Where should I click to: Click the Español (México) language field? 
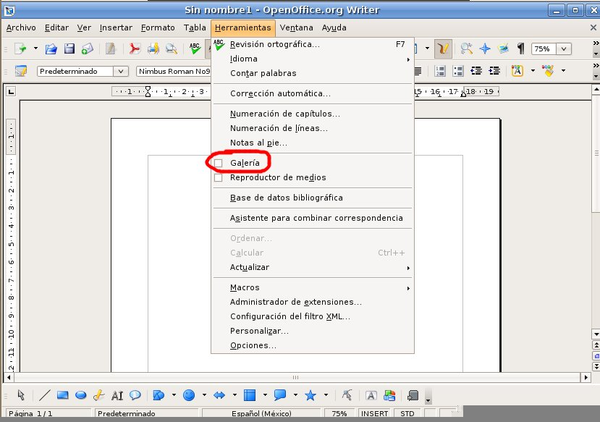[x=260, y=413]
